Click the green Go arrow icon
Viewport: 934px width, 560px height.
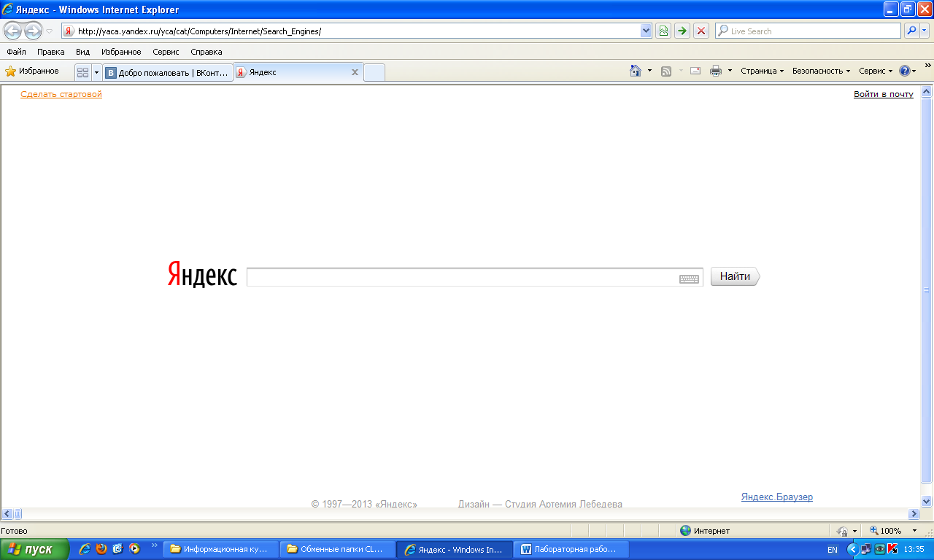point(682,31)
